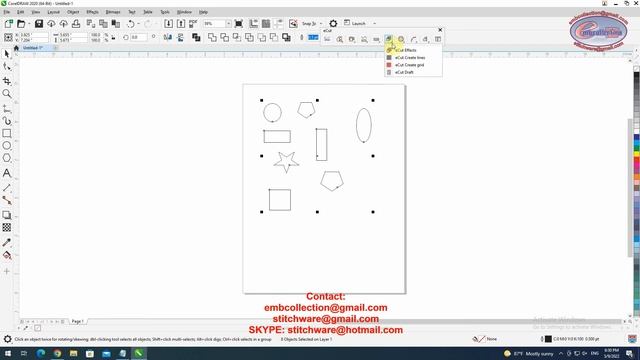The width and height of the screenshot is (640, 360).
Task: Choose eCut Draft from the popup
Action: coord(413,72)
